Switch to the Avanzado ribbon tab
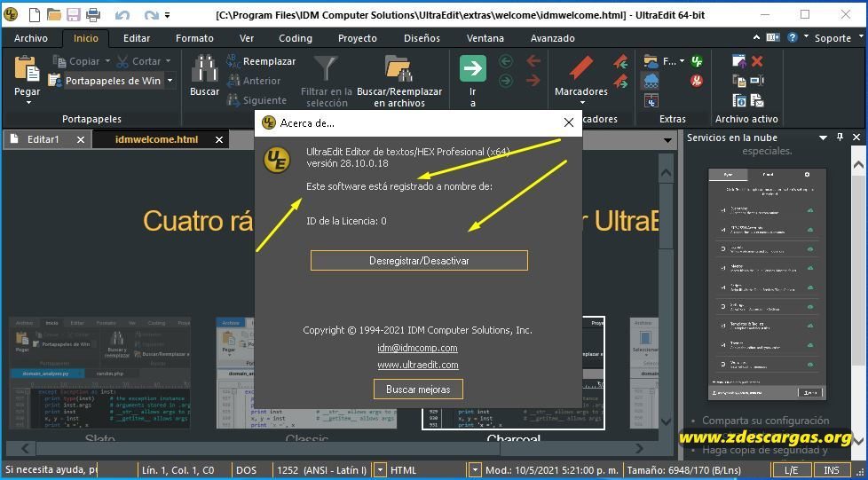 click(552, 38)
